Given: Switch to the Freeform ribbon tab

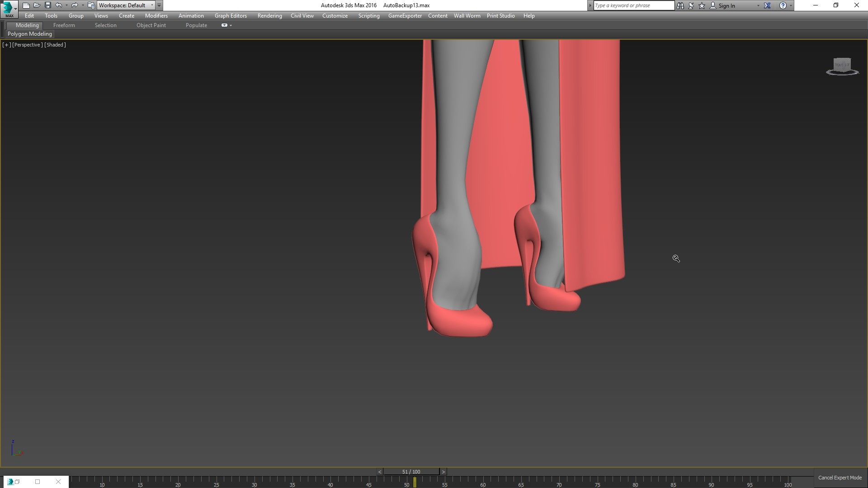Looking at the screenshot, I should (x=64, y=25).
